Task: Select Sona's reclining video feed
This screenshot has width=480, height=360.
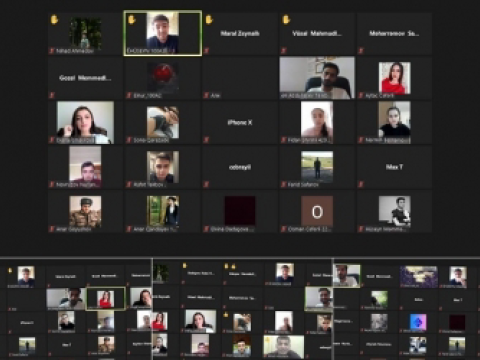Action: (x=163, y=122)
